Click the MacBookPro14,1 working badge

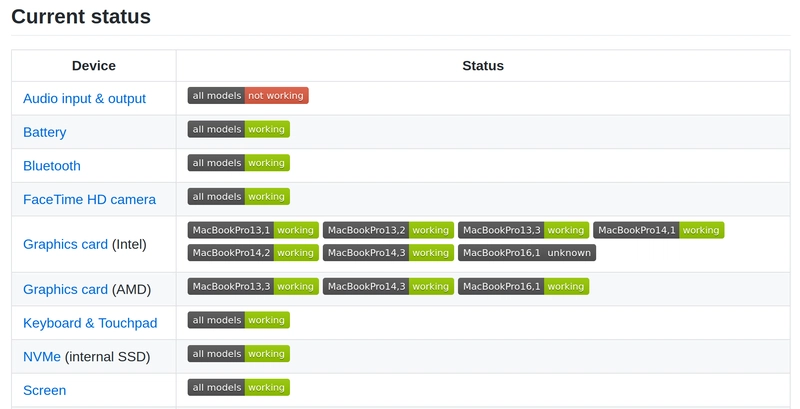658,230
